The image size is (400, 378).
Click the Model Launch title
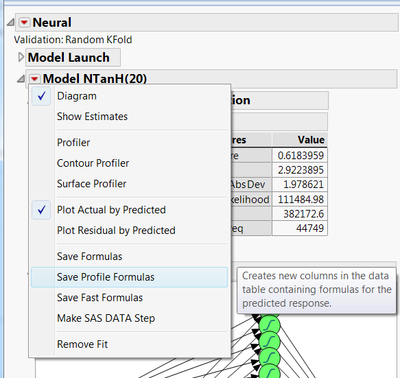(x=69, y=57)
